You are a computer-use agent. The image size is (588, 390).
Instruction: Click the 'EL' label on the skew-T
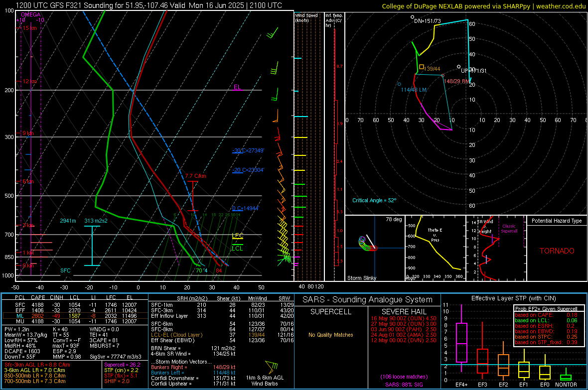(237, 87)
